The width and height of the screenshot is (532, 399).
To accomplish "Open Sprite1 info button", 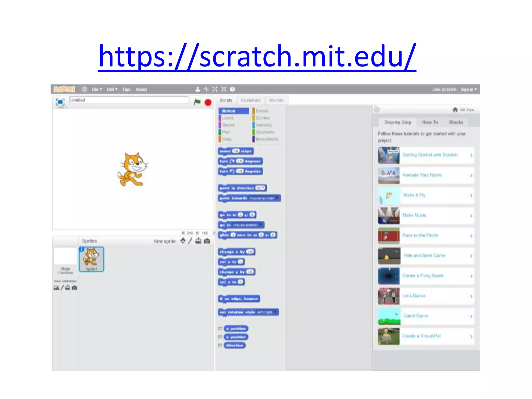I will pos(82,249).
